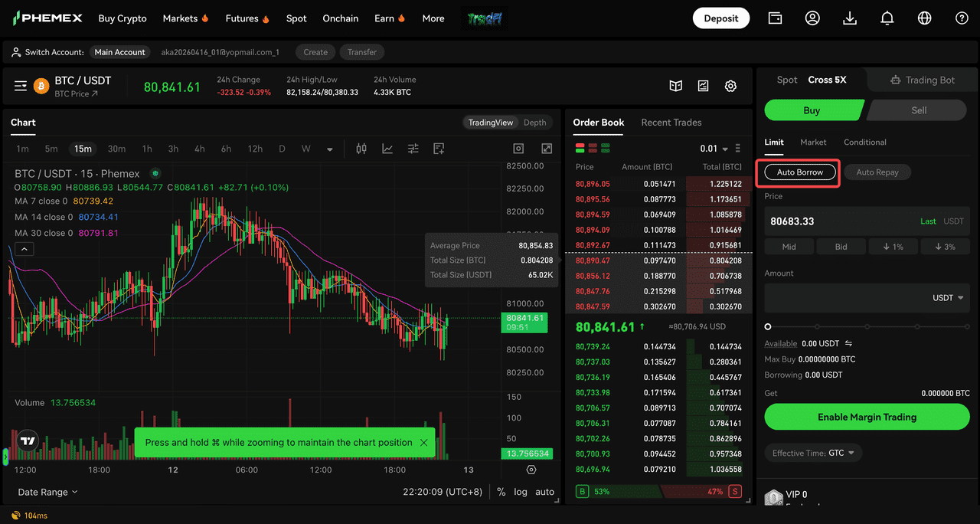This screenshot has width=980, height=524.
Task: Click Enable Margin Trading button
Action: (x=867, y=417)
